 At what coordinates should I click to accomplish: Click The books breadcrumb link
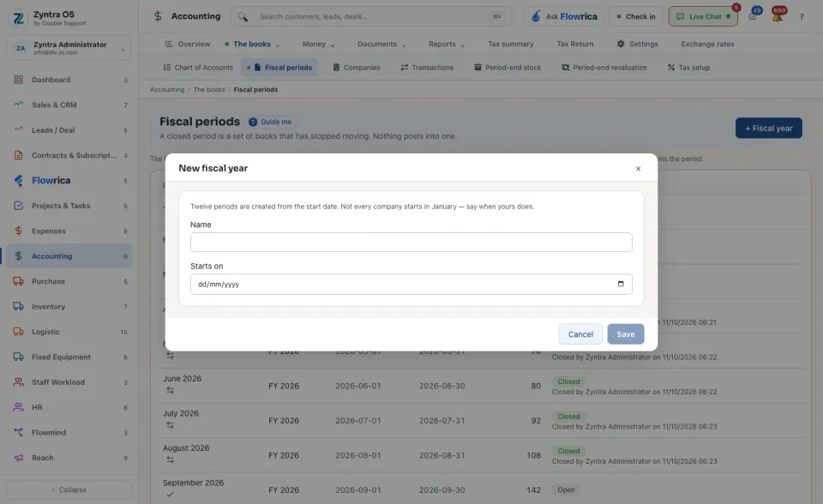pyautogui.click(x=209, y=90)
